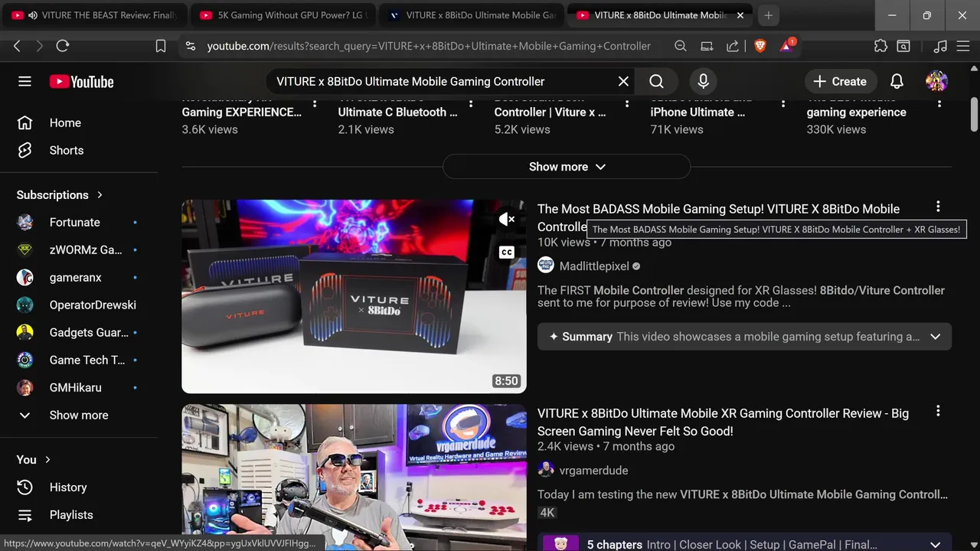Open Brave Rewards triangle icon
This screenshot has width=980, height=551.
(x=787, y=45)
